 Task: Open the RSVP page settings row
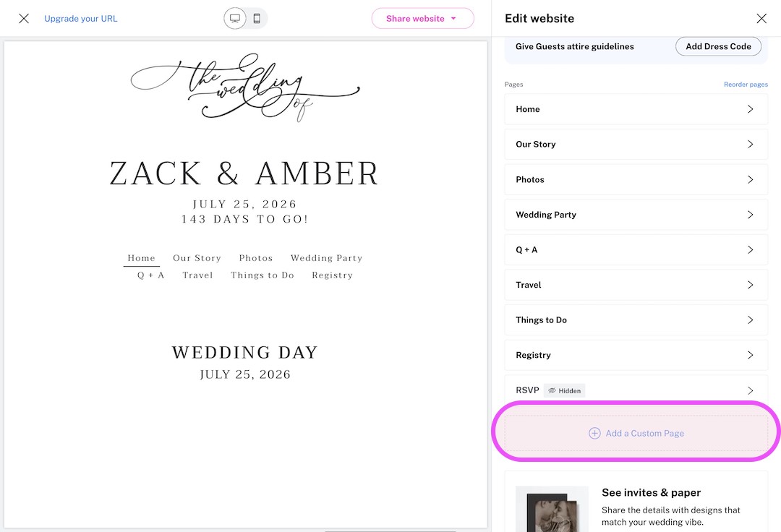636,390
